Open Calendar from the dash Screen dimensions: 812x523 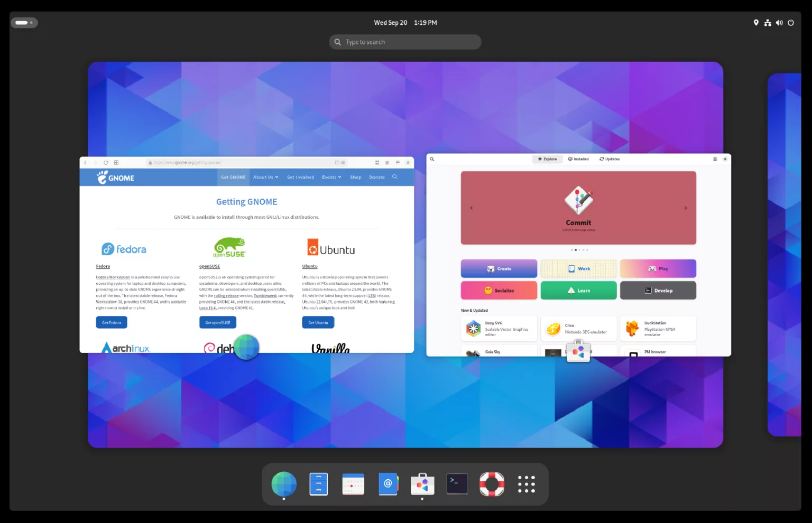tap(353, 484)
